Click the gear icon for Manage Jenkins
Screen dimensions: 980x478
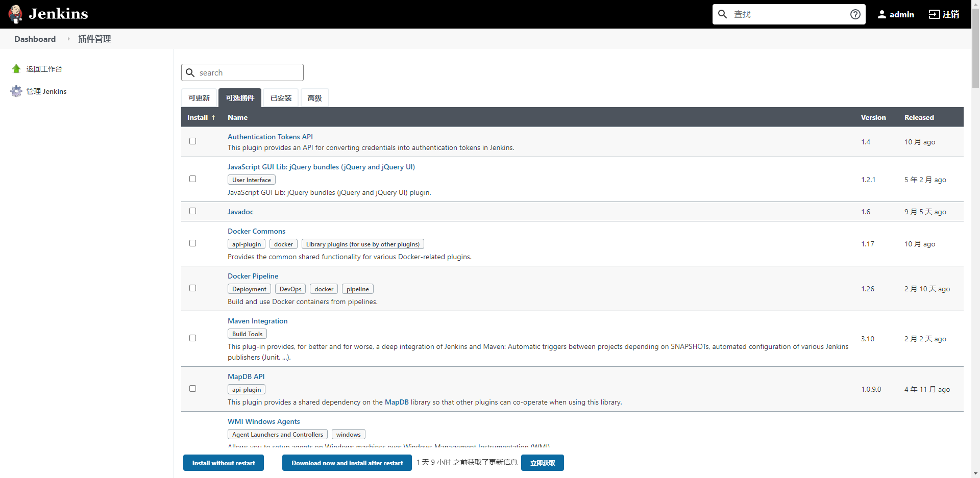tap(16, 91)
